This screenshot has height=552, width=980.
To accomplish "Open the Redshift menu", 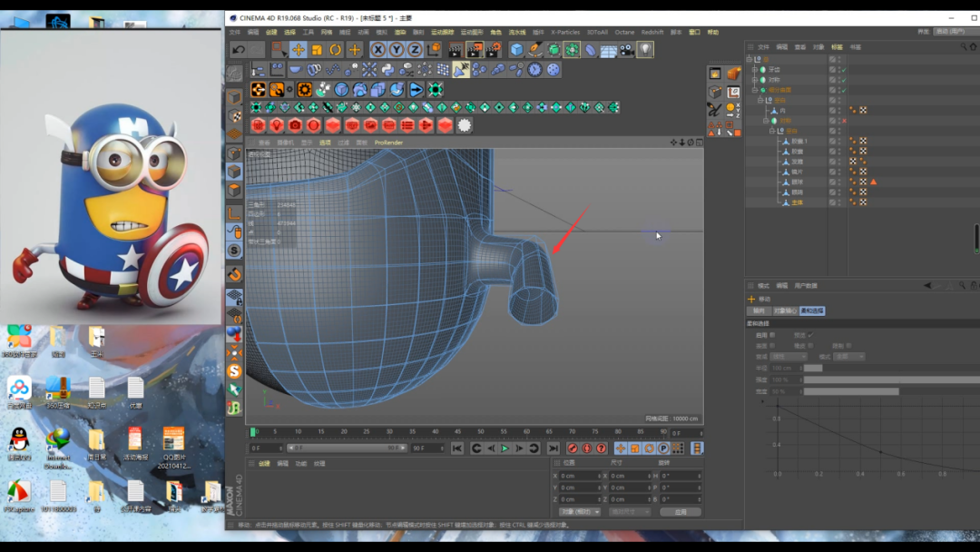I will pos(652,32).
